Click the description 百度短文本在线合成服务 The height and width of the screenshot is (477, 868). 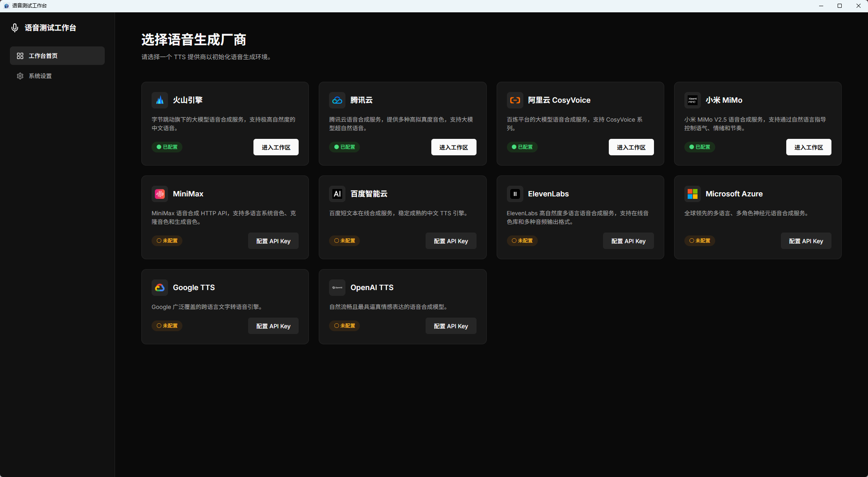coord(399,213)
